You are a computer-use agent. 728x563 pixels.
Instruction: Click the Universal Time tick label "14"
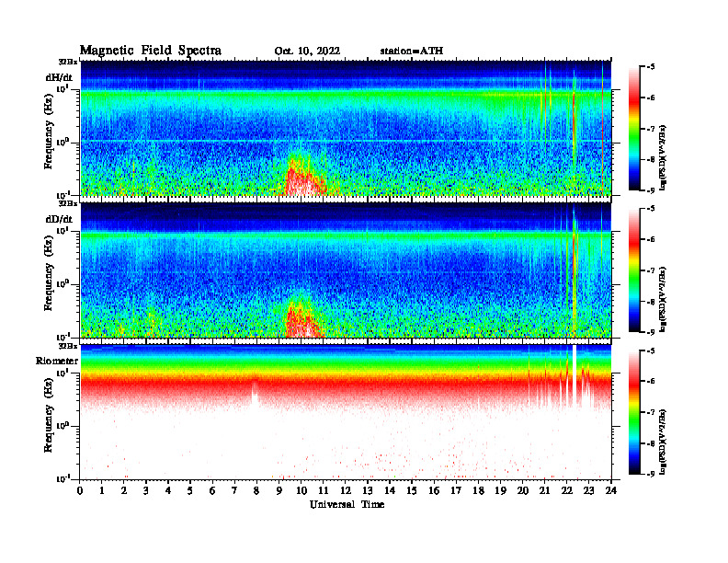click(x=390, y=490)
